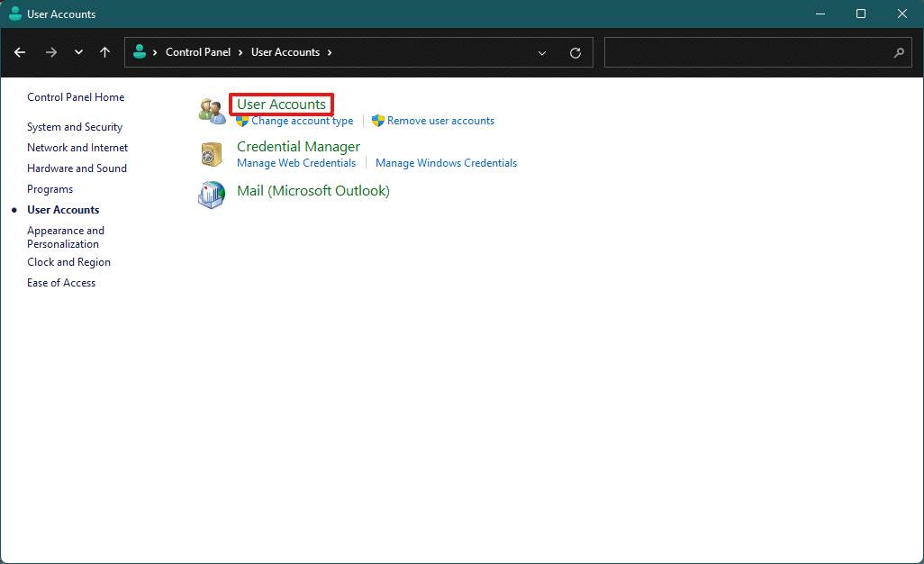Open the highlighted User Accounts heading

click(x=281, y=105)
